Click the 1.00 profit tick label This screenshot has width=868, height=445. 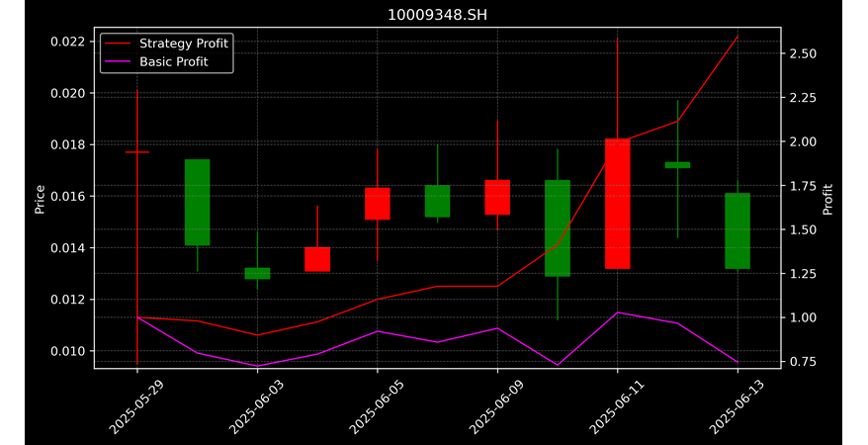tap(801, 317)
